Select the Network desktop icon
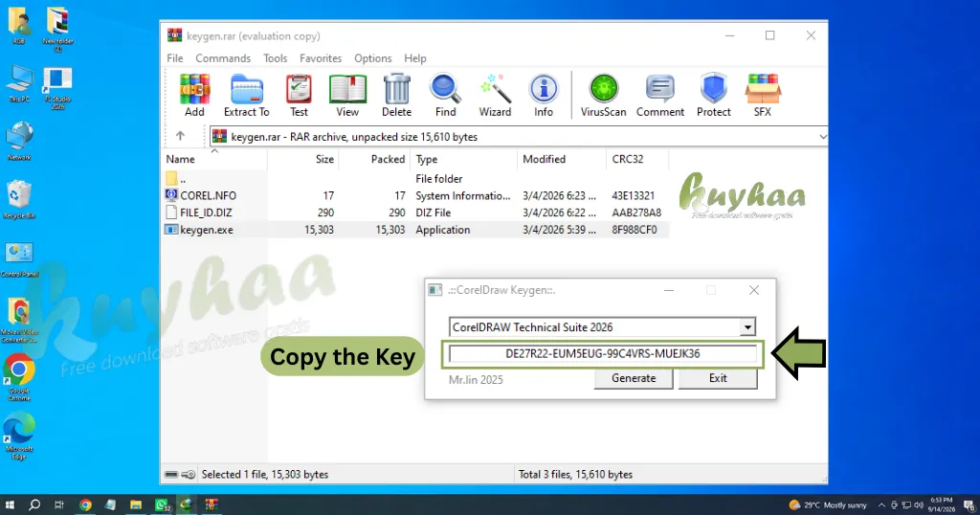Viewport: 980px width, 515px height. point(19,141)
